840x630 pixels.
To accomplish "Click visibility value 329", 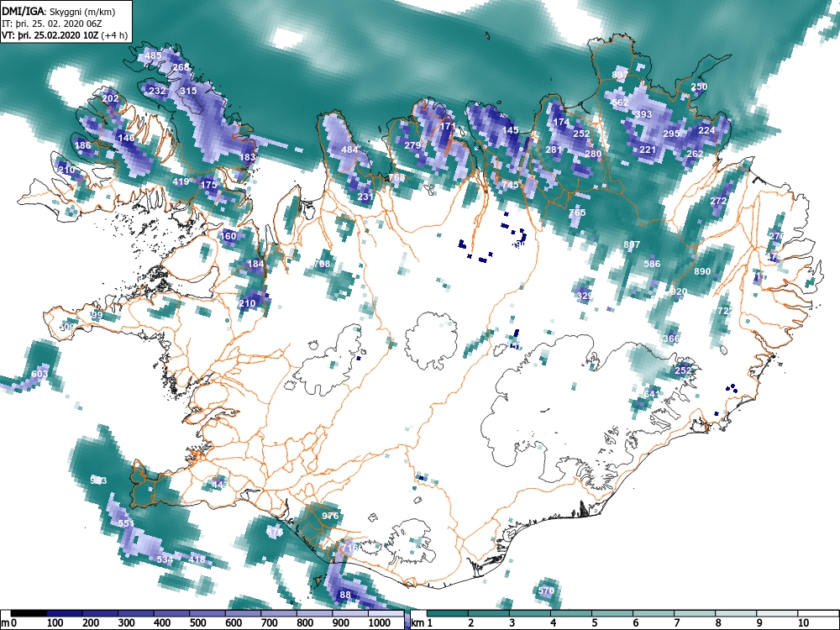I will pyautogui.click(x=585, y=295).
